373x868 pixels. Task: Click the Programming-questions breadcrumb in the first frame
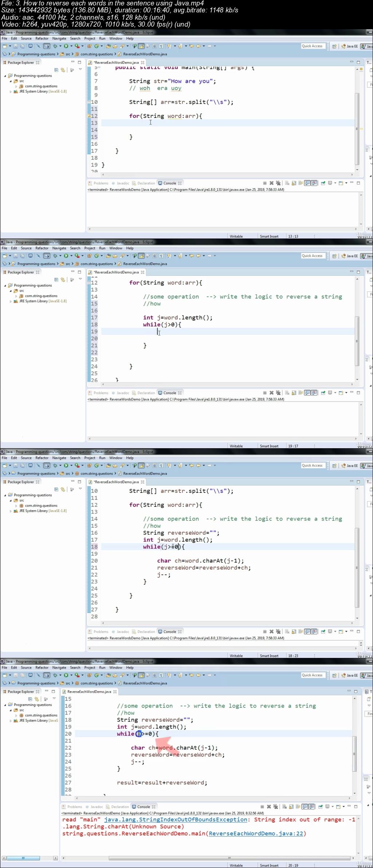tap(34, 54)
